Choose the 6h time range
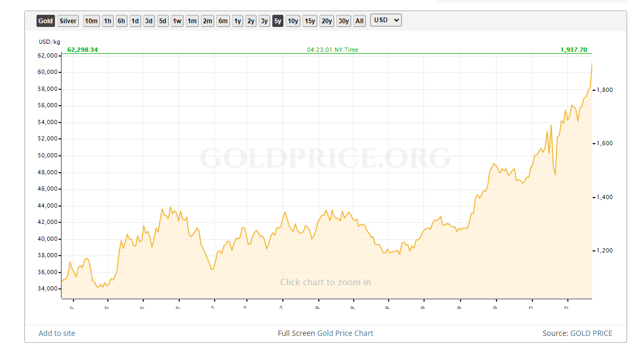Viewport: 644px width, 347px height. point(122,21)
